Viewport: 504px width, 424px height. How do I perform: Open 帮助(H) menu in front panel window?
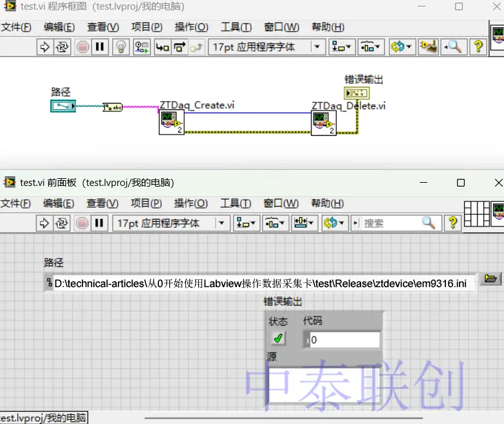[x=328, y=203]
